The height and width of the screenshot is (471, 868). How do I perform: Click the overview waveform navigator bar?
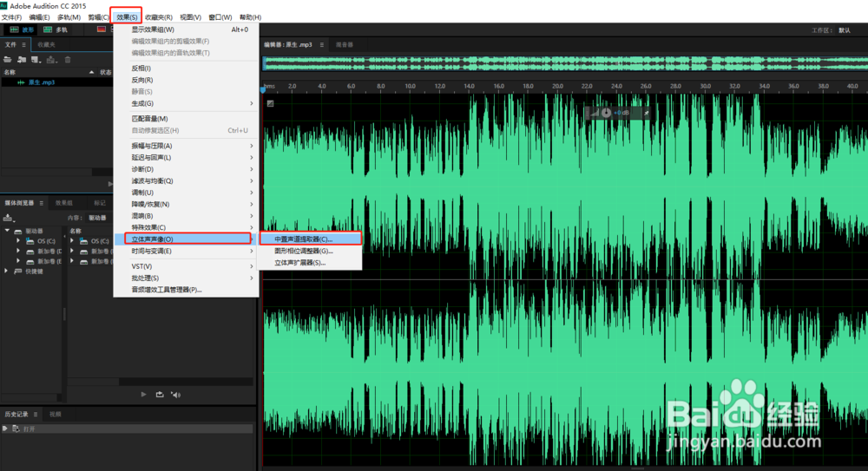click(565, 63)
